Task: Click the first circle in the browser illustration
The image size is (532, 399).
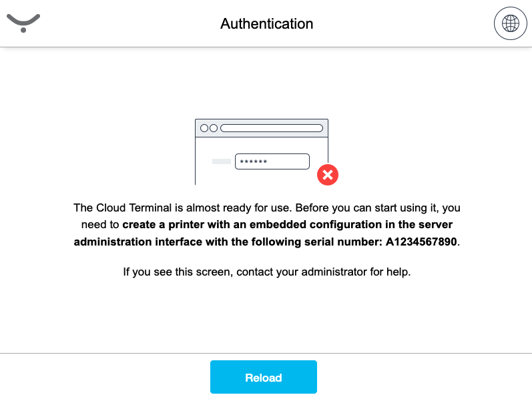Action: coord(204,128)
